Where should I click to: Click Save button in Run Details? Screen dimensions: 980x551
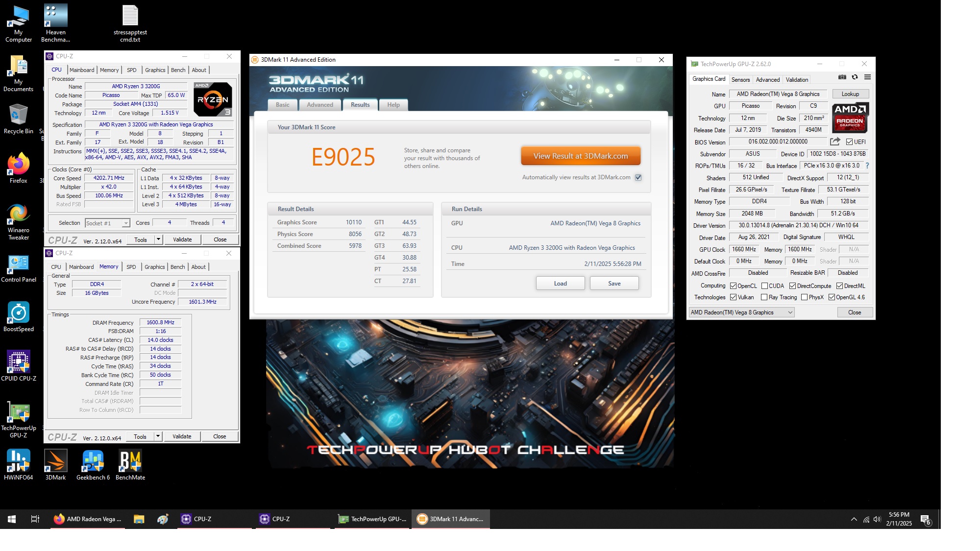(x=614, y=284)
